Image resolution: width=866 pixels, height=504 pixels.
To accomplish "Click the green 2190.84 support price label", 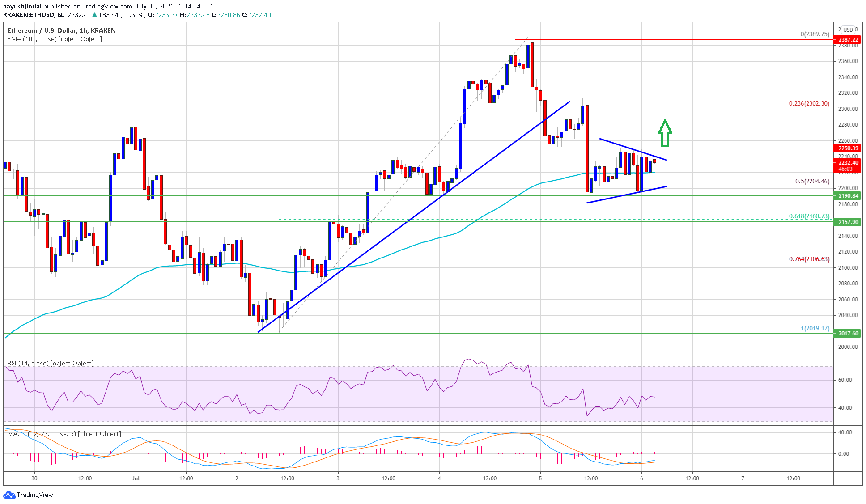I will [x=848, y=196].
